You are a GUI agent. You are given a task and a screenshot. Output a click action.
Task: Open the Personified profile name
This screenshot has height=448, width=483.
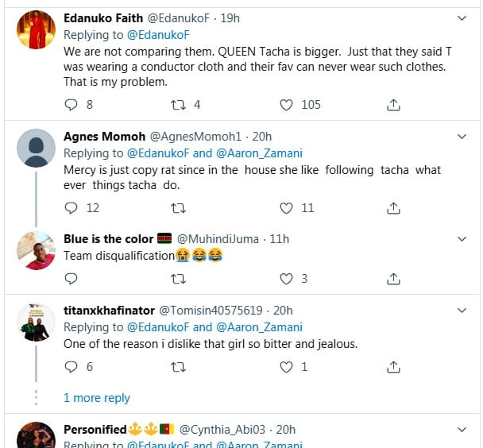pyautogui.click(x=95, y=430)
